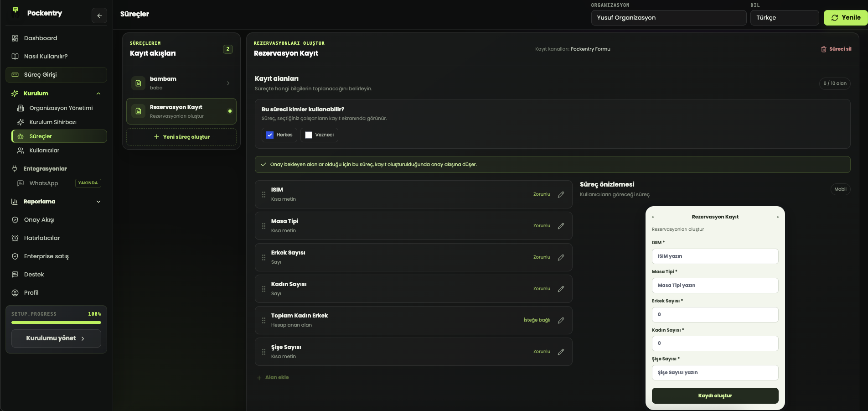Open the Nasıl Kullanılır? guide
The height and width of the screenshot is (411, 868).
(x=56, y=57)
